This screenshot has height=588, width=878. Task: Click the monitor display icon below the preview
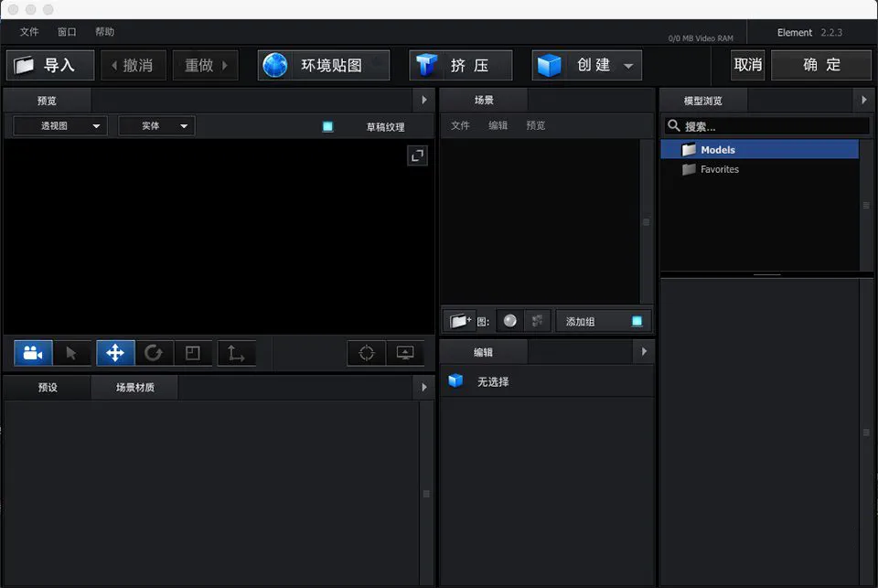[x=405, y=353]
